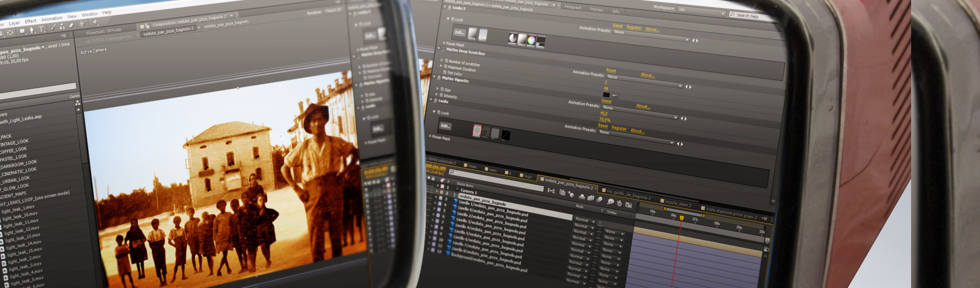
Task: Toggle hide shy layers switch in timeline
Action: pyautogui.click(x=581, y=196)
